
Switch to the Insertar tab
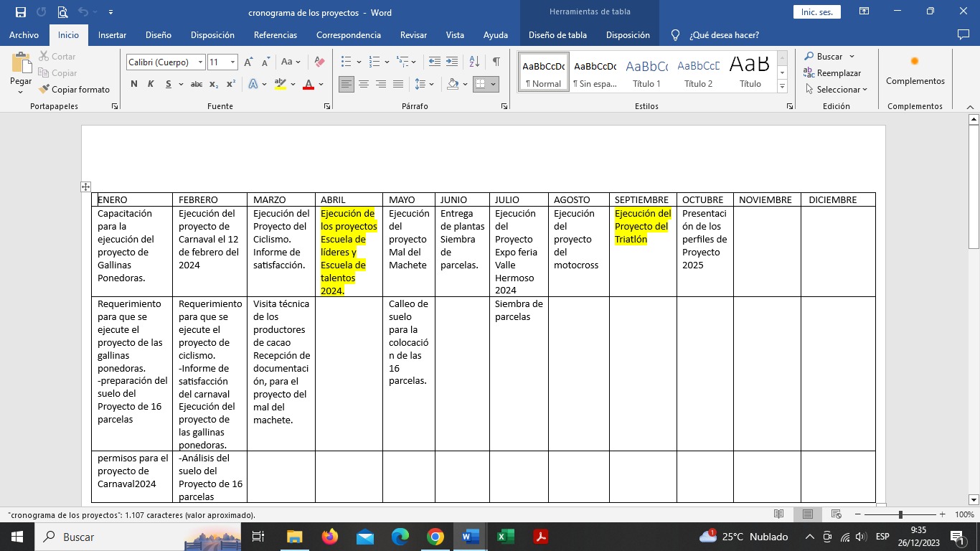click(112, 35)
